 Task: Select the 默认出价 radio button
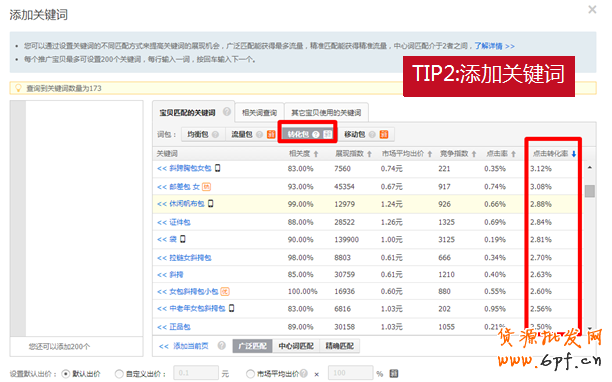(x=66, y=374)
